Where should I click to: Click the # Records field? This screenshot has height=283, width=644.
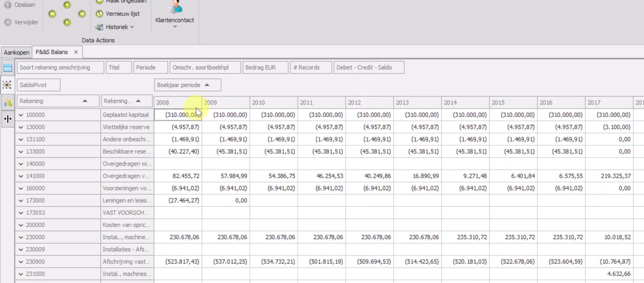click(x=311, y=67)
